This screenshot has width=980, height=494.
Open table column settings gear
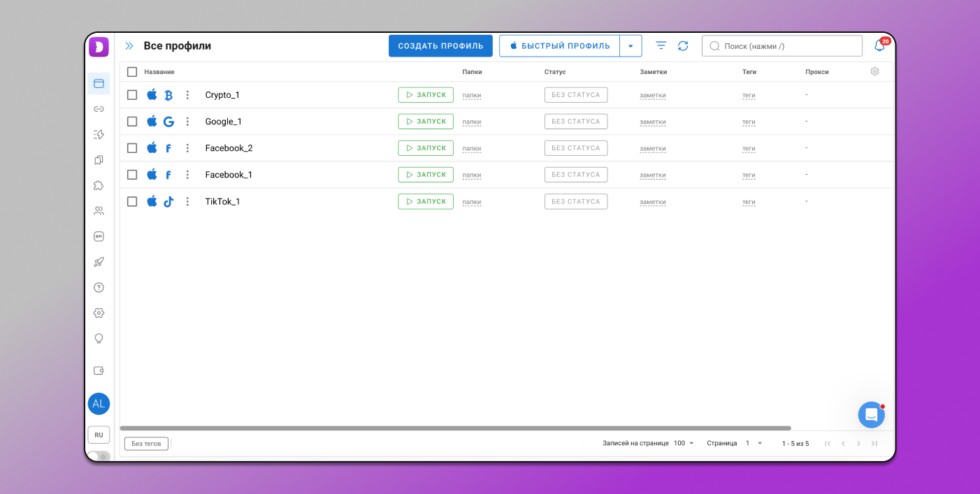point(874,71)
